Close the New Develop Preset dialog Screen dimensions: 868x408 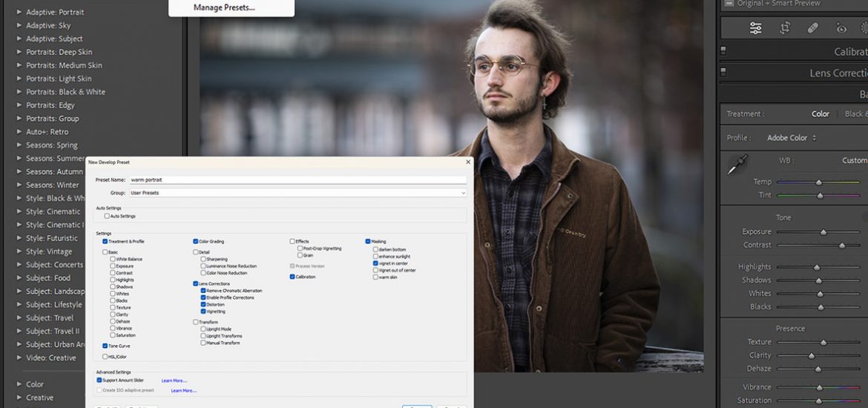click(467, 162)
